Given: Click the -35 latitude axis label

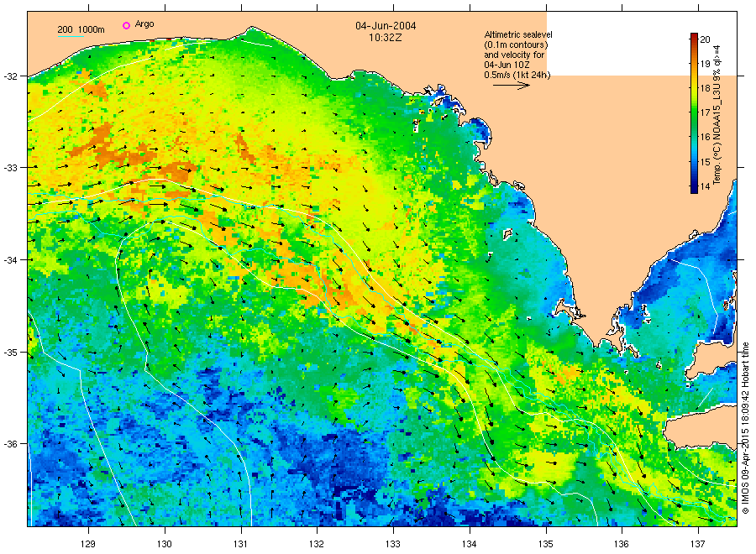Looking at the screenshot, I should pyautogui.click(x=10, y=353).
